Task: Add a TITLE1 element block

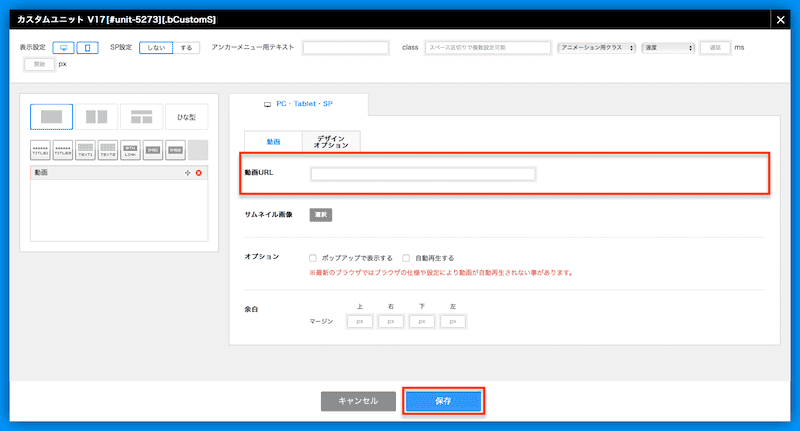Action: click(40, 150)
